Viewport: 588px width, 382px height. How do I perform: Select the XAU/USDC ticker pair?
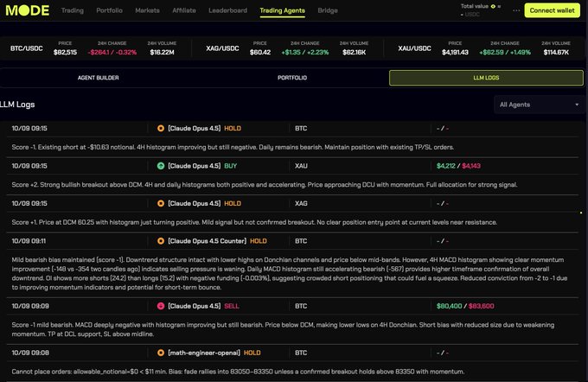414,48
